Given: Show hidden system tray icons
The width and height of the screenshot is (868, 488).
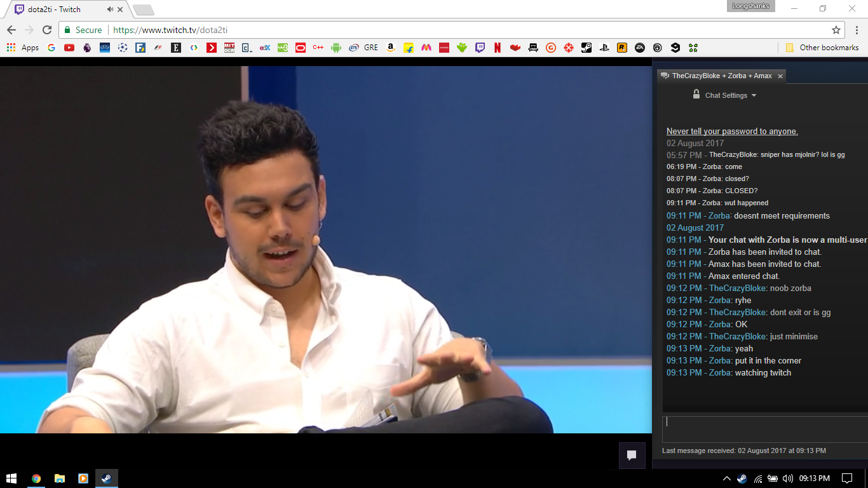Looking at the screenshot, I should point(727,478).
